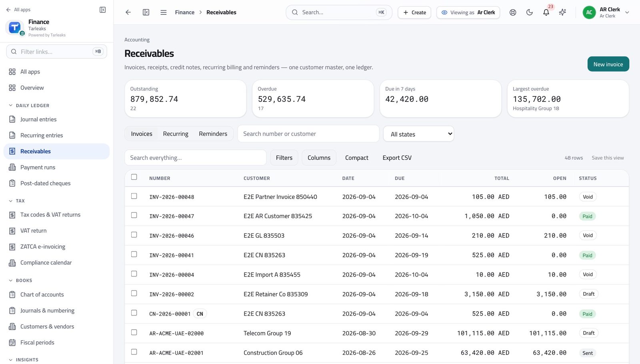The width and height of the screenshot is (640, 364).
Task: Click Export CSV
Action: click(397, 158)
